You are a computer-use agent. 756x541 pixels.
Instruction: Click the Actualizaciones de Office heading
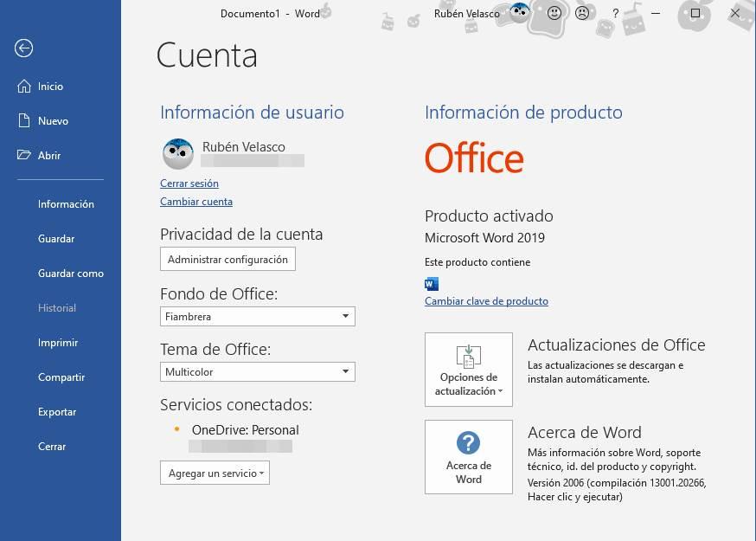coord(616,345)
